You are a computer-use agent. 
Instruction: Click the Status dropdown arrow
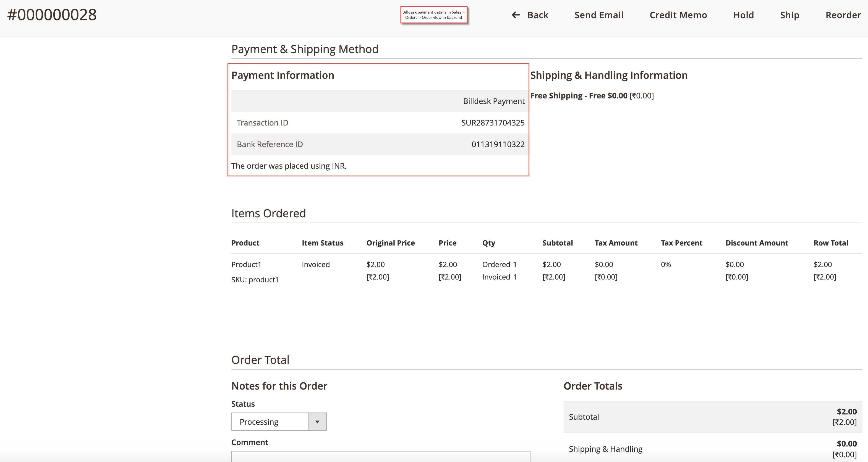point(317,422)
